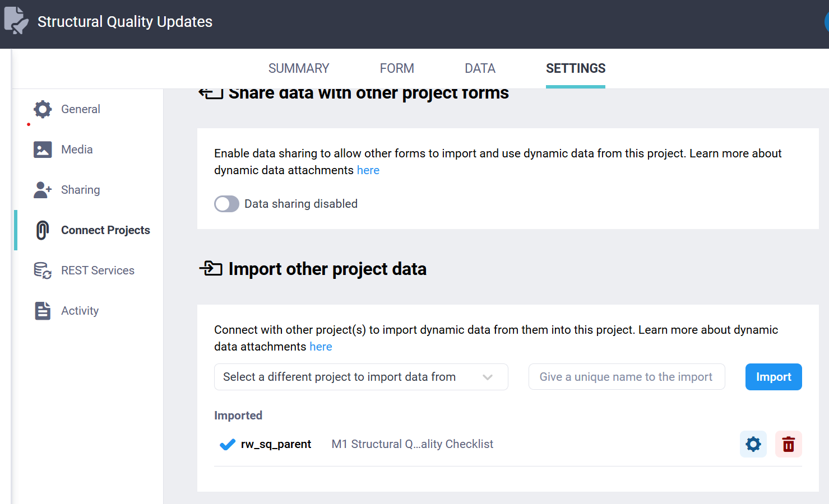
Task: Click the blue checkmark beside rw_sq_parent
Action: coord(227,444)
